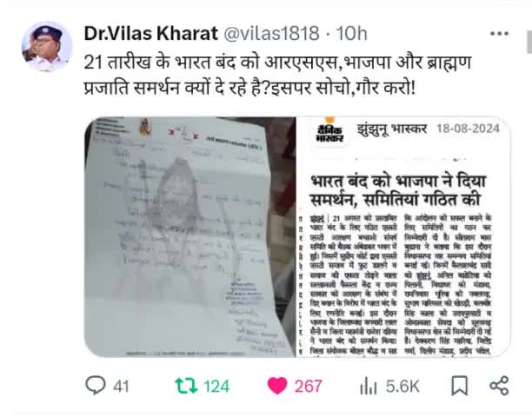This screenshot has height=417, width=532.
Task: Share the tweet using the share icon
Action: point(499,386)
